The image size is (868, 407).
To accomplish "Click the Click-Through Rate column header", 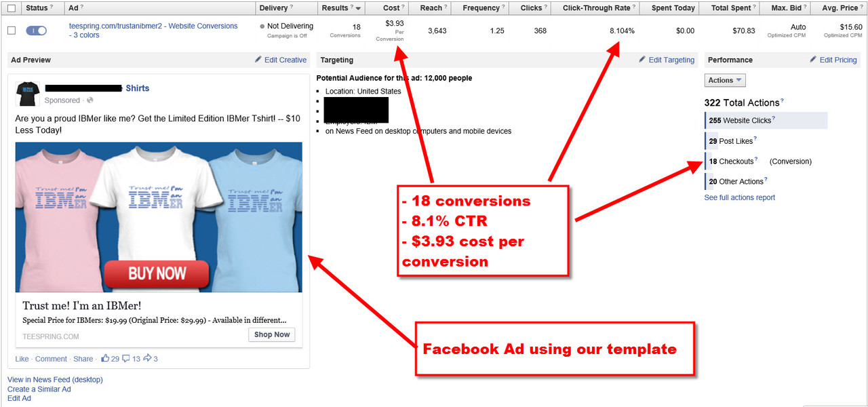I will [596, 8].
